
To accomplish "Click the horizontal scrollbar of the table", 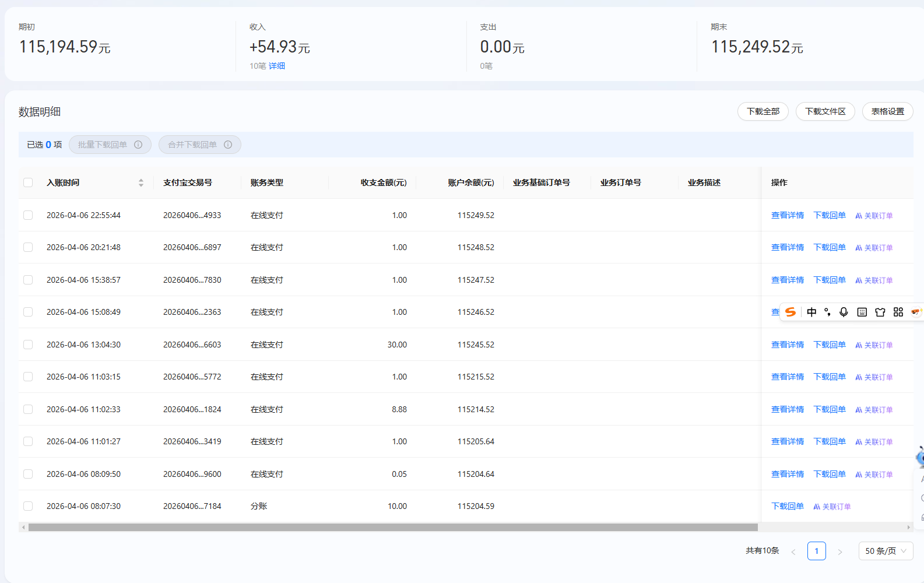I will point(393,528).
